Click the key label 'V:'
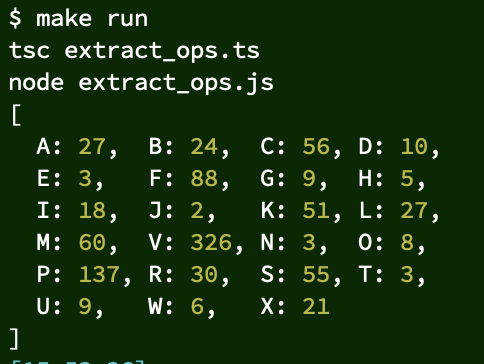This screenshot has height=364, width=484. tap(161, 242)
